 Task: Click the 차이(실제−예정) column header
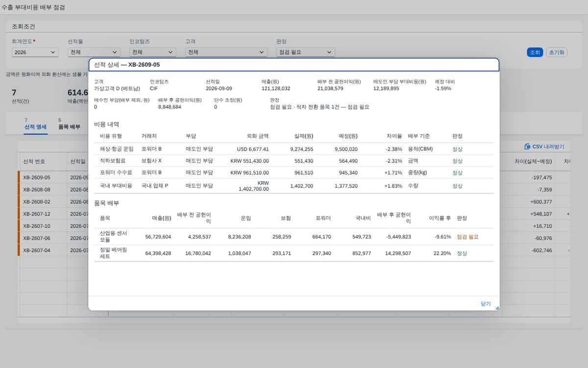[x=533, y=161]
